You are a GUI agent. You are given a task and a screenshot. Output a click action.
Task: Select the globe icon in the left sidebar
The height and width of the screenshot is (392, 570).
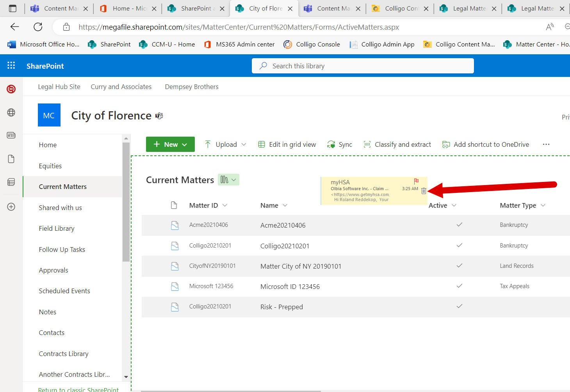(x=11, y=112)
